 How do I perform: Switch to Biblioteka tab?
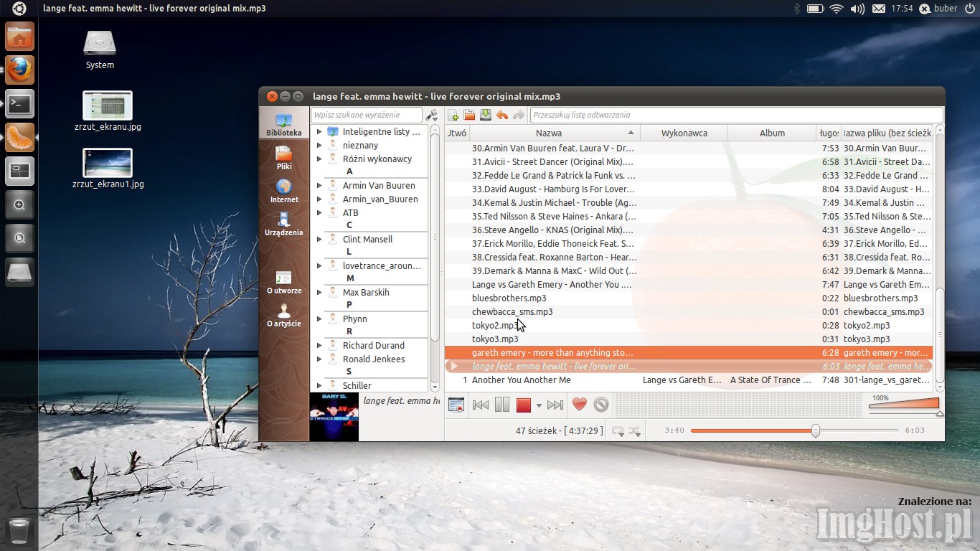coord(284,125)
